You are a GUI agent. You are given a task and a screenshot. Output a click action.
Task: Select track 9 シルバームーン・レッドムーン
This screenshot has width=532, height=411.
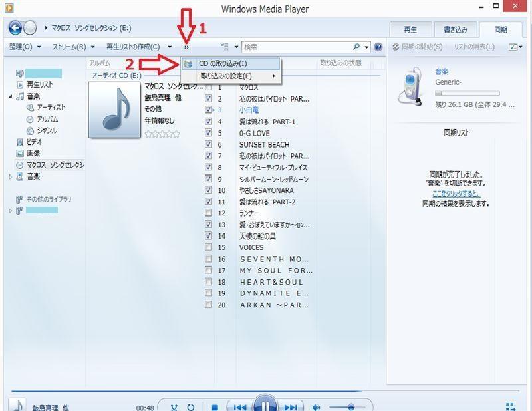tap(273, 179)
